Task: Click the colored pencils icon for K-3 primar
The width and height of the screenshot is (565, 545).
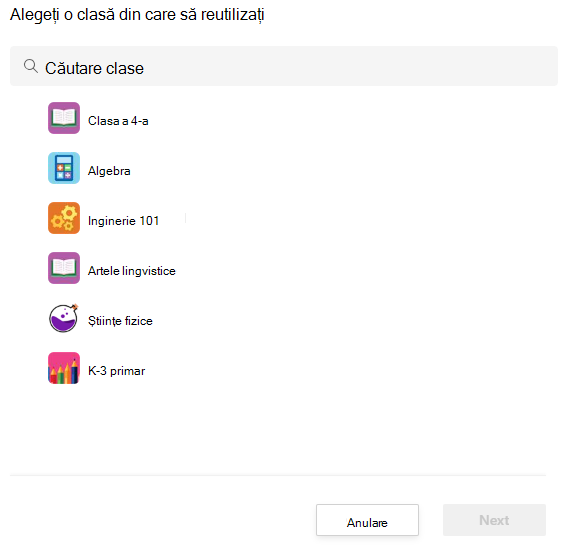Action: 64,368
